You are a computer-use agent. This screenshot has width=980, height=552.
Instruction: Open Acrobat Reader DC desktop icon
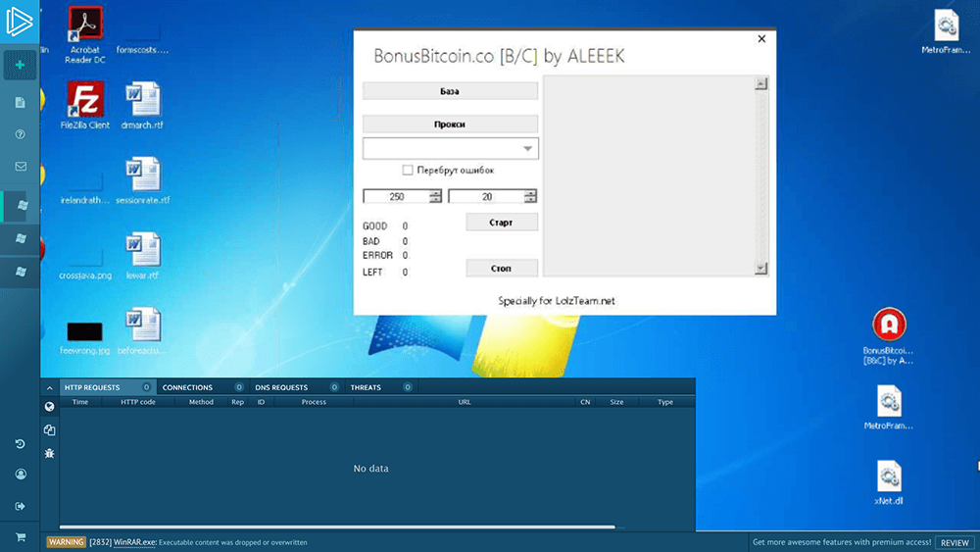tap(85, 35)
